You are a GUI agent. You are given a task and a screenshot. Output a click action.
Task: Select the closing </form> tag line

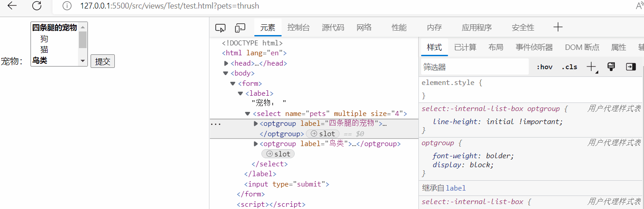[251, 194]
